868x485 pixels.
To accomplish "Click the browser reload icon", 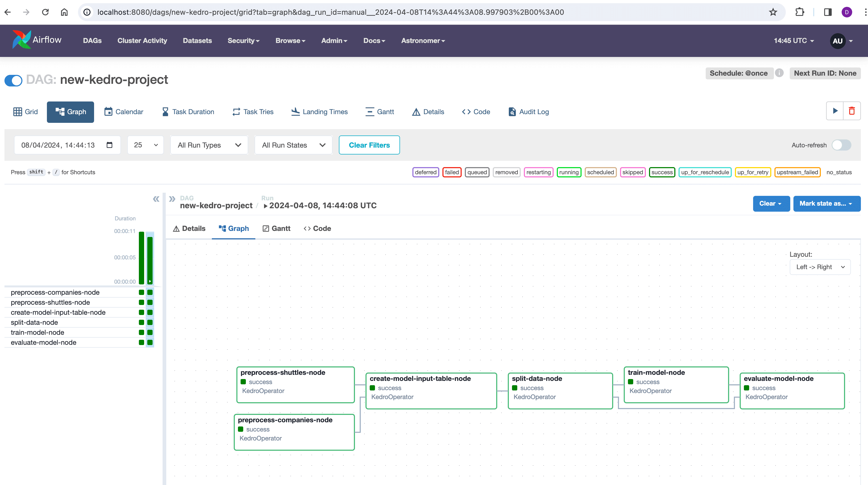I will pyautogui.click(x=45, y=12).
